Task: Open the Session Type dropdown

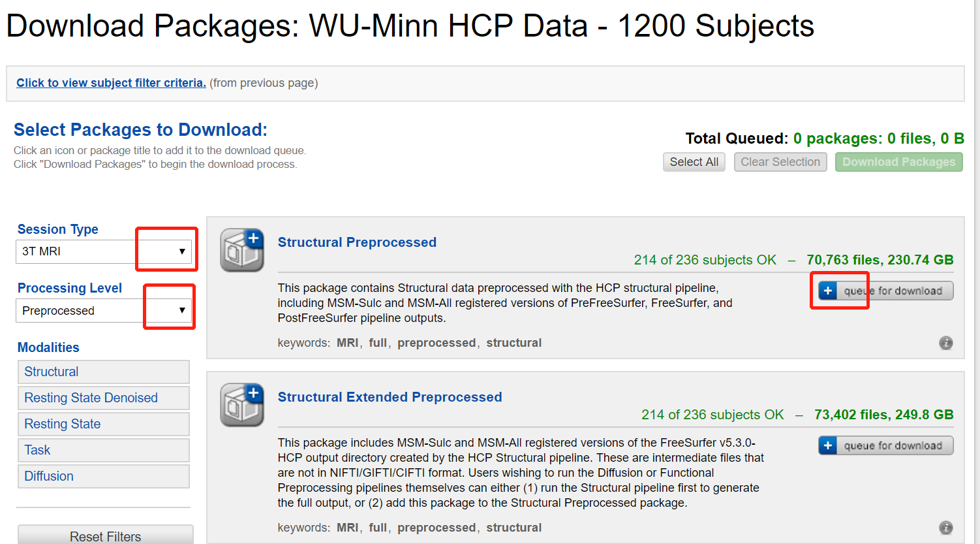Action: point(104,251)
